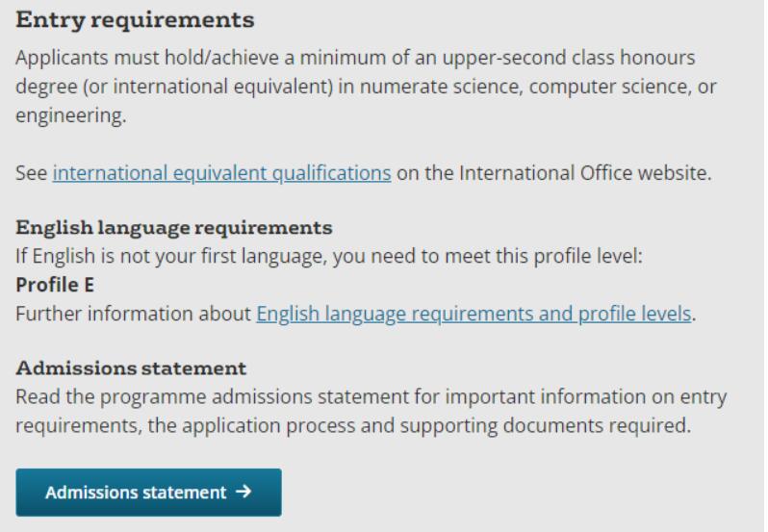
Task: Click the Admissions statement subheading text
Action: coord(132,368)
